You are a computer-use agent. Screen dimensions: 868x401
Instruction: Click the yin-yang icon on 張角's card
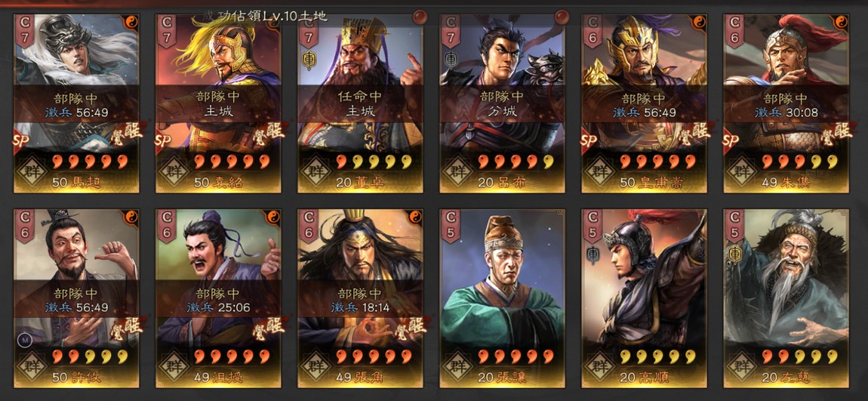point(416,217)
